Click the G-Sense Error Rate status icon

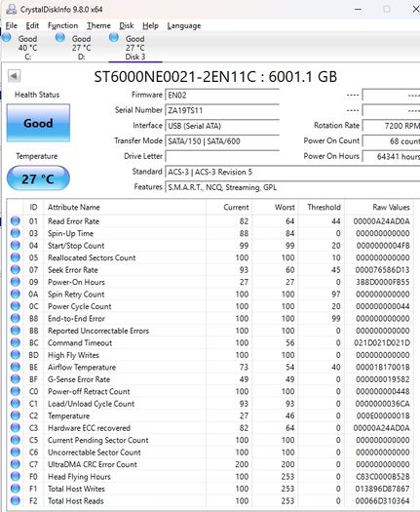click(x=15, y=379)
